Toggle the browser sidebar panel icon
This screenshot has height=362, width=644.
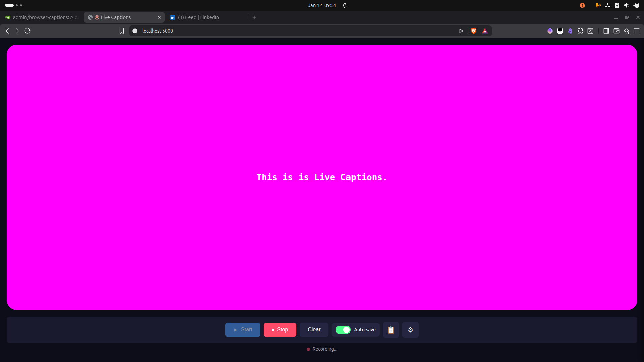(x=606, y=31)
